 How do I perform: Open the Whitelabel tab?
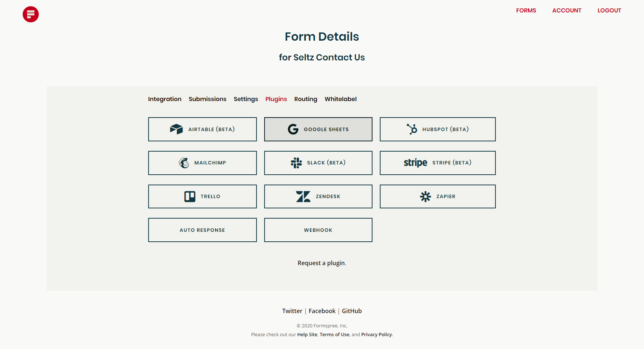(x=340, y=99)
